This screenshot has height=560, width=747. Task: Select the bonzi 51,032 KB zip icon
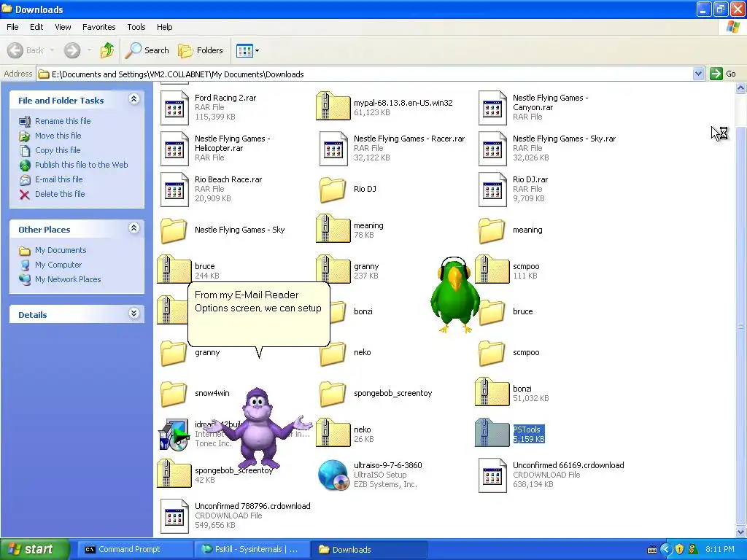pos(492,392)
